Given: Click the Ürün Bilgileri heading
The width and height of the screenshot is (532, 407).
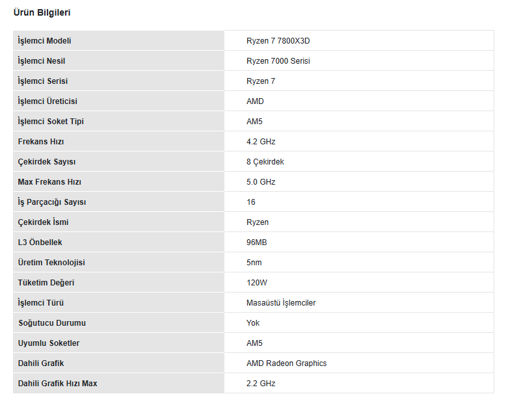Looking at the screenshot, I should [42, 12].
